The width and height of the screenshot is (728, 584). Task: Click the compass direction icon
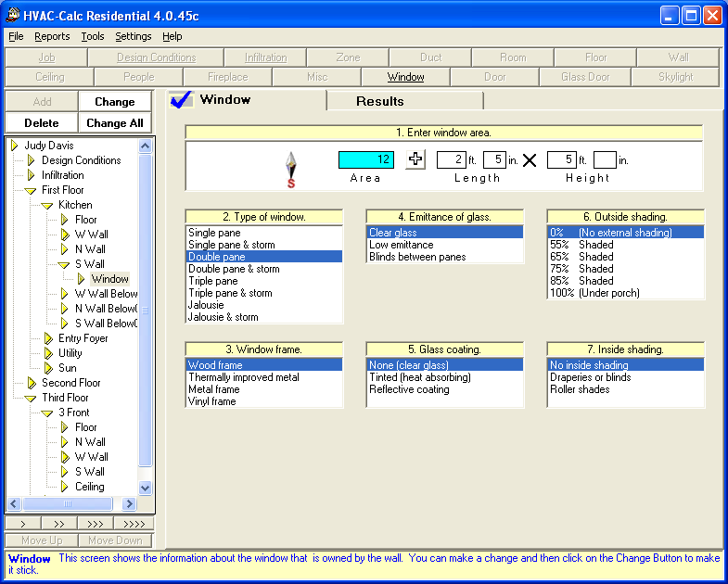(290, 170)
